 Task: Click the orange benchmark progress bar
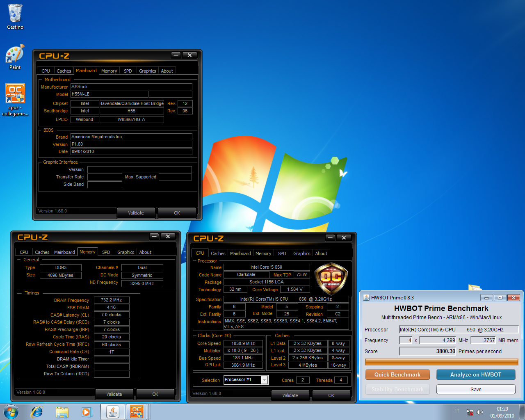[442, 362]
